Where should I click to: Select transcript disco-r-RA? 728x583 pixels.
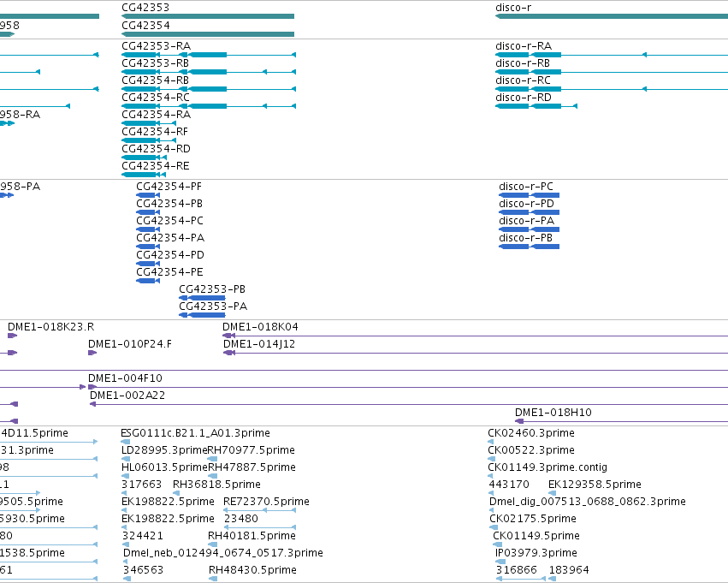524,46
